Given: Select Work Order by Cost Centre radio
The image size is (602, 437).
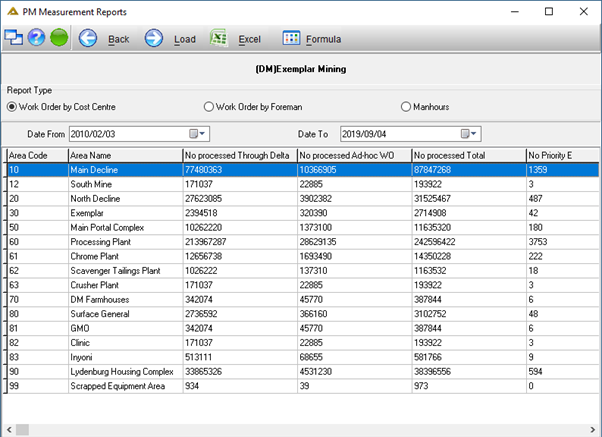Looking at the screenshot, I should pyautogui.click(x=12, y=107).
